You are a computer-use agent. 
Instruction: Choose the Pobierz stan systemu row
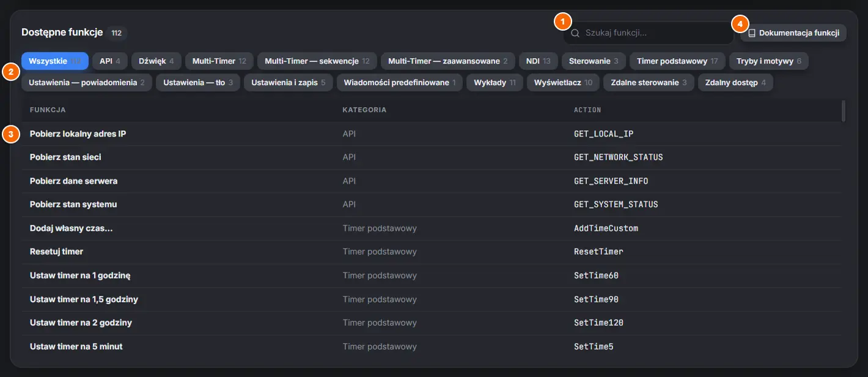pyautogui.click(x=432, y=204)
